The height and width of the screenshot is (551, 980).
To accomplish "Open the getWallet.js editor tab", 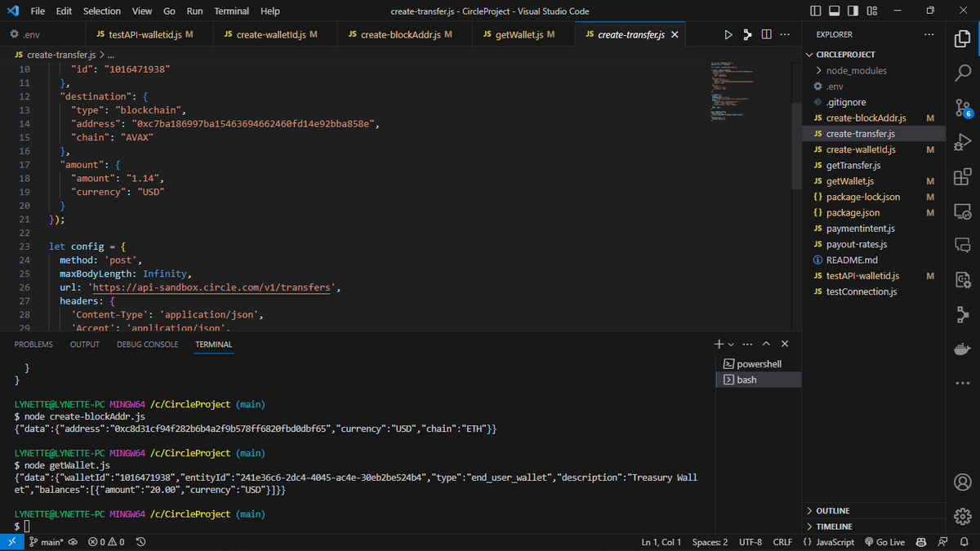I will 523,34.
